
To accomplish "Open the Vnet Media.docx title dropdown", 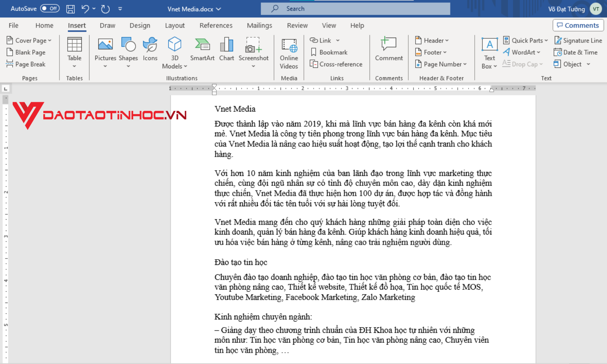I will click(218, 8).
